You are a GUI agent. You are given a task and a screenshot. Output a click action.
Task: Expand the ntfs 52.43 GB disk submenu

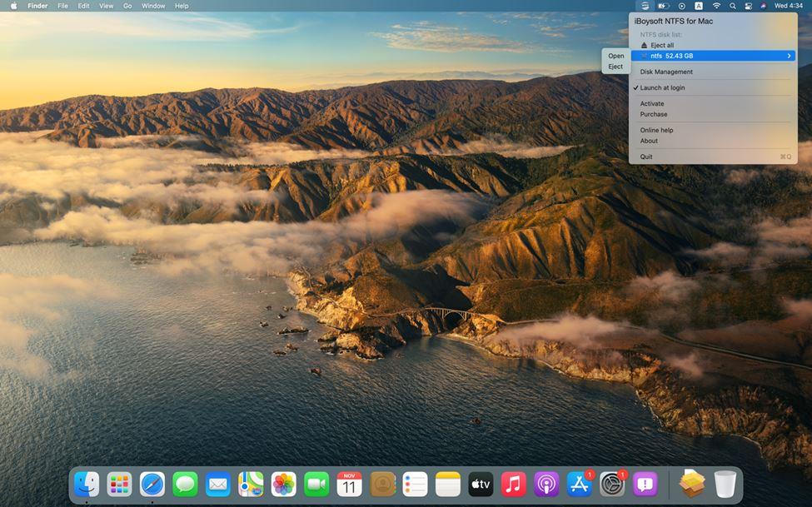[712, 55]
